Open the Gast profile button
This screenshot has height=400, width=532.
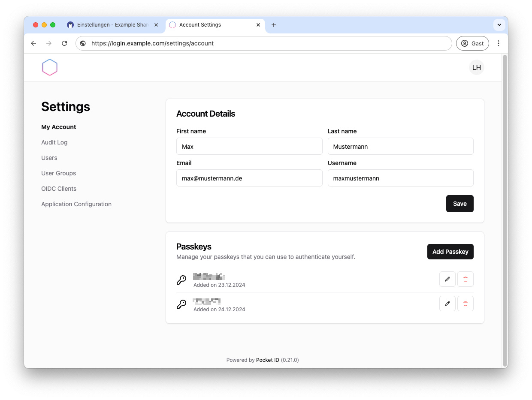click(x=472, y=43)
